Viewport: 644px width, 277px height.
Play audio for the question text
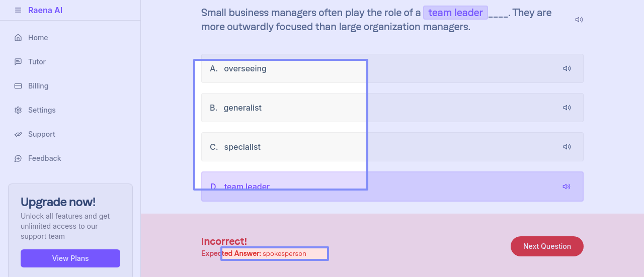[579, 20]
